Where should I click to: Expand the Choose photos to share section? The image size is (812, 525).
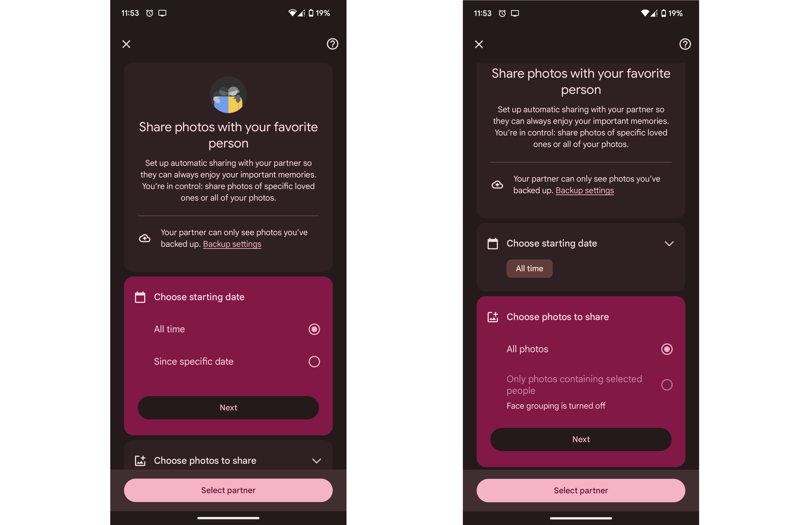pos(228,460)
